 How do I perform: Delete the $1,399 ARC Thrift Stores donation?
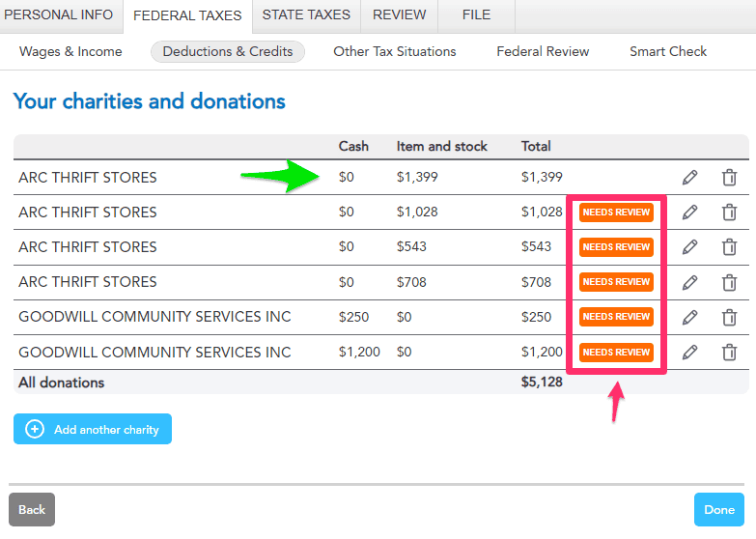point(729,178)
